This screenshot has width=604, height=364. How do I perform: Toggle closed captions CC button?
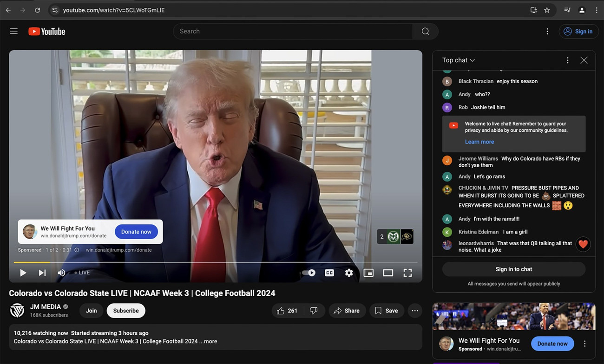329,273
